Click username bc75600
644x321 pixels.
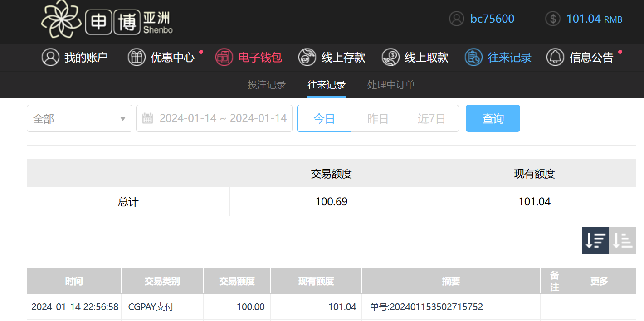pyautogui.click(x=493, y=19)
